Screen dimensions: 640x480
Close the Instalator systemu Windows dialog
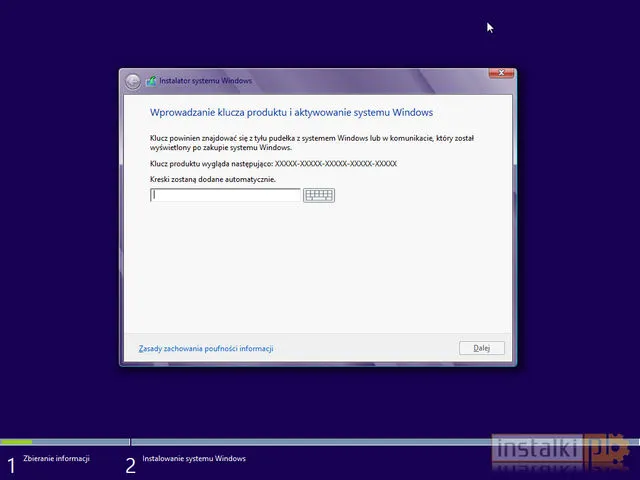(501, 73)
